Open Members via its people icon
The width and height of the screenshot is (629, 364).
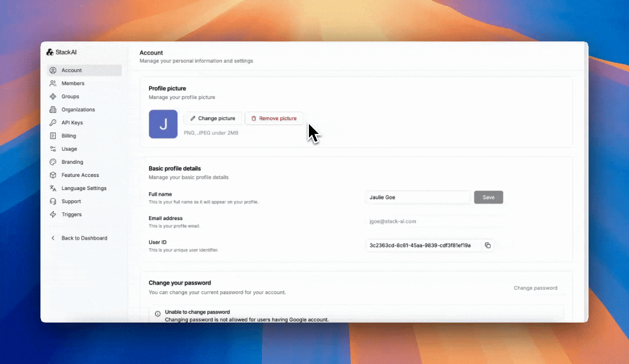click(53, 83)
